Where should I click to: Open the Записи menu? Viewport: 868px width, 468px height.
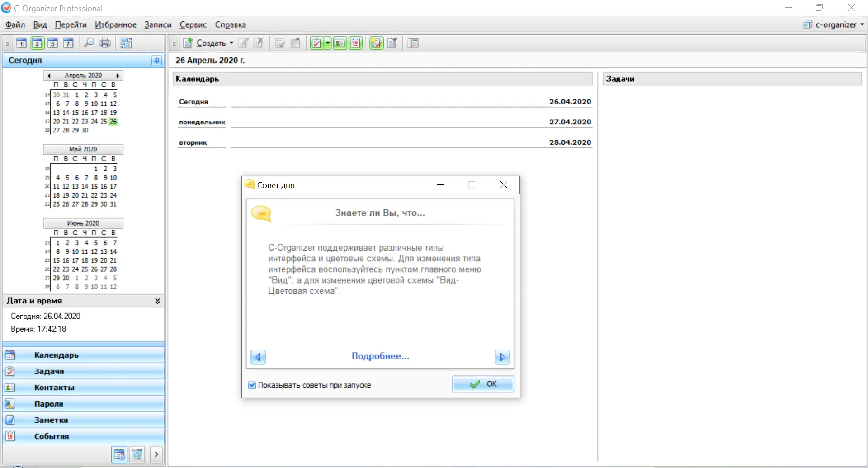coord(158,25)
